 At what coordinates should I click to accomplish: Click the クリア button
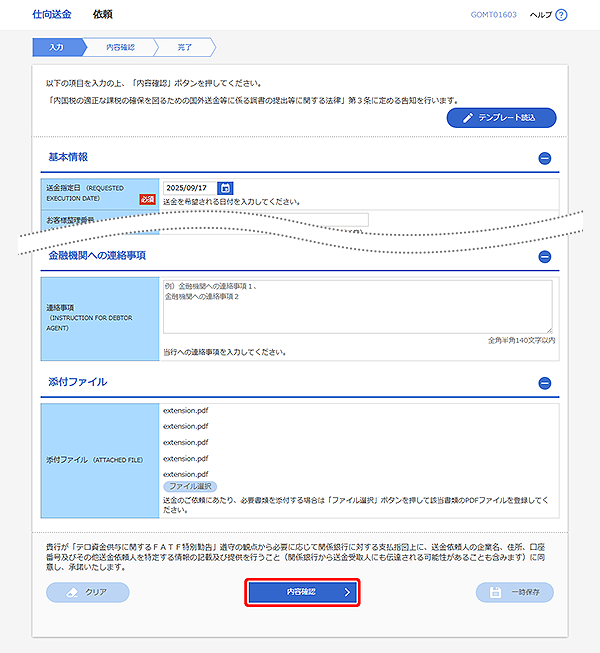tap(88, 592)
